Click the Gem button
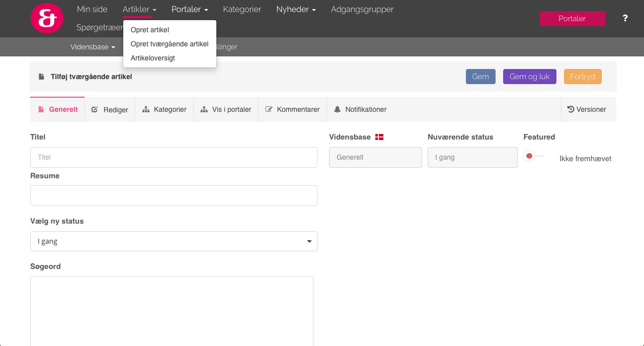Viewport: 644px width, 346px height. click(480, 77)
